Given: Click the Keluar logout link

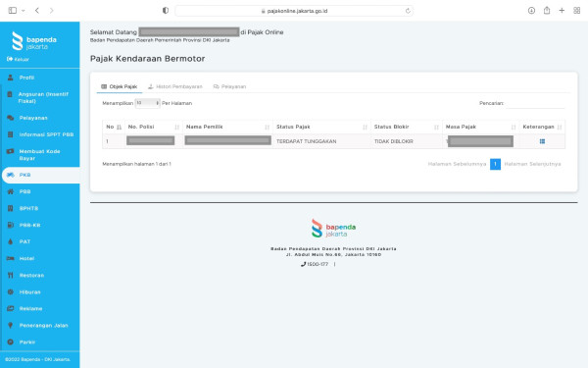Looking at the screenshot, I should pos(18,59).
